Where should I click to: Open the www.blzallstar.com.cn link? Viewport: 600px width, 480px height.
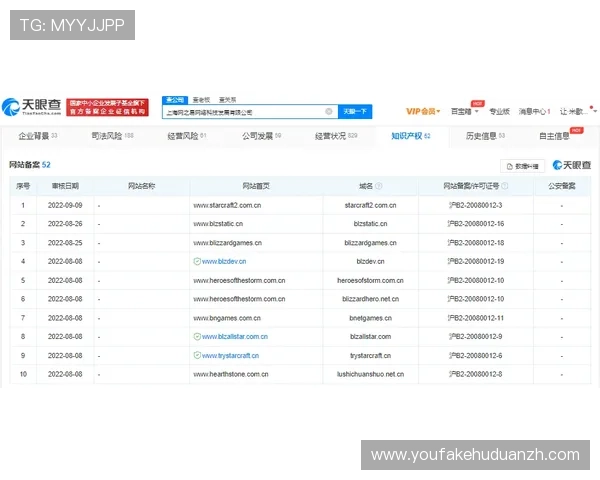tap(235, 337)
